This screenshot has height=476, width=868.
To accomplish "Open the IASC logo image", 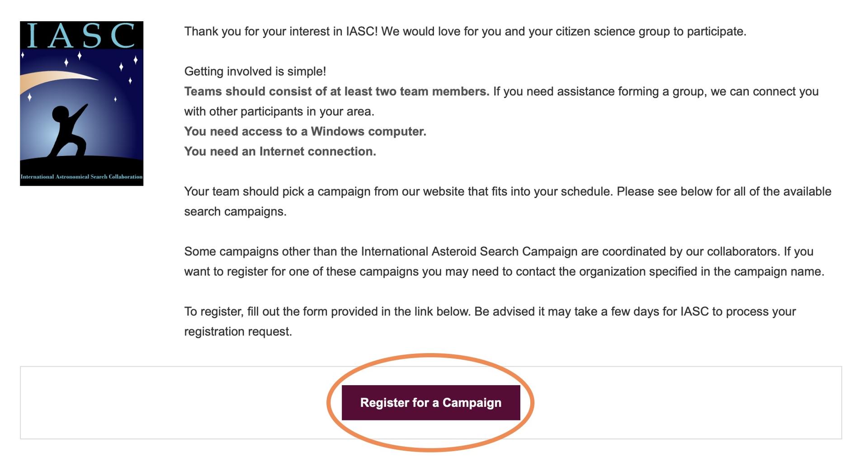I will (82, 104).
